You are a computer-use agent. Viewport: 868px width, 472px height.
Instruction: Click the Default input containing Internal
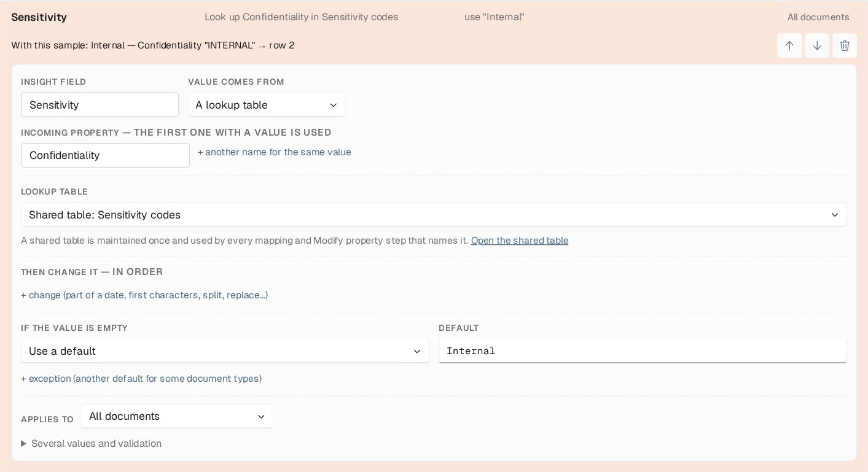coord(643,351)
